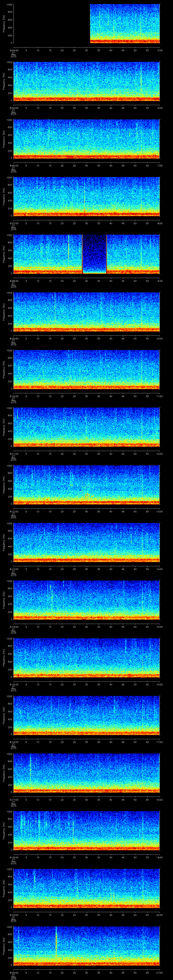Click the 13:00 end time label
This screenshot has height=980, width=173.
click(159, 511)
